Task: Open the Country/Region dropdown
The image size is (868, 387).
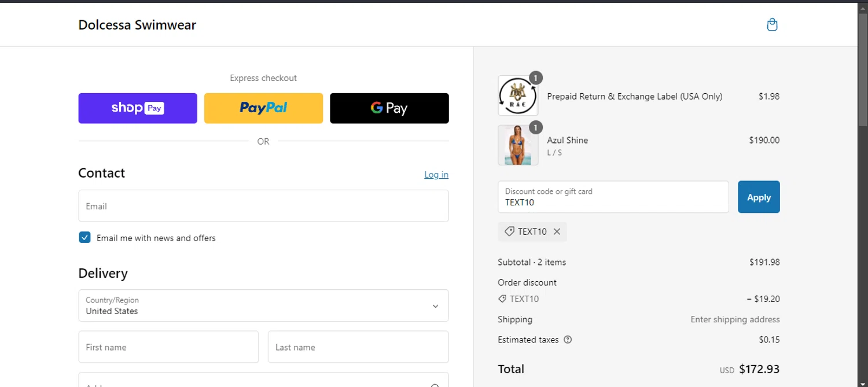Action: pos(263,305)
